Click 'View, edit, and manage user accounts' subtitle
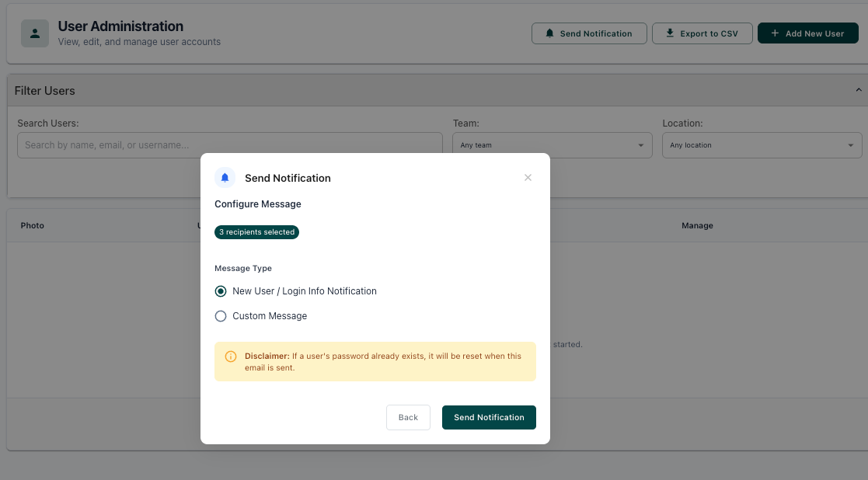The image size is (868, 480). (x=140, y=42)
